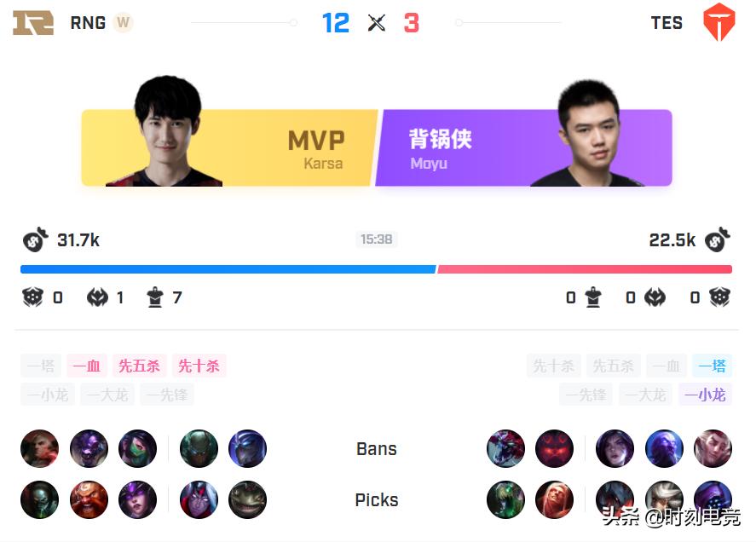
Task: Click RNG's Tahm Kench pick portrait
Action: [247, 499]
